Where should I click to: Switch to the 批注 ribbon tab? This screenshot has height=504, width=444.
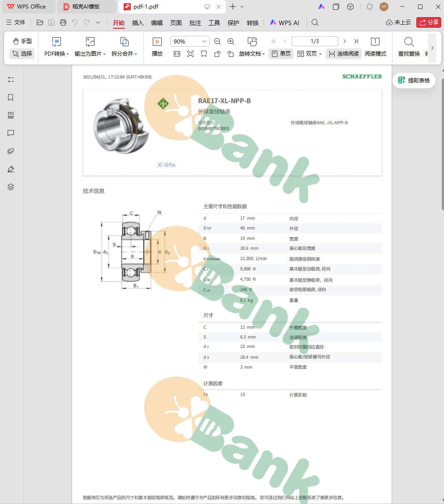click(x=195, y=23)
